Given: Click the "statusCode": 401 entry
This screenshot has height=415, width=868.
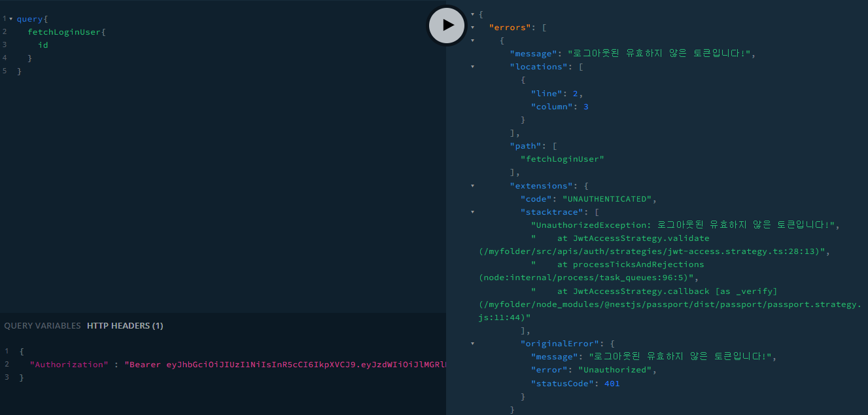Looking at the screenshot, I should pos(576,384).
